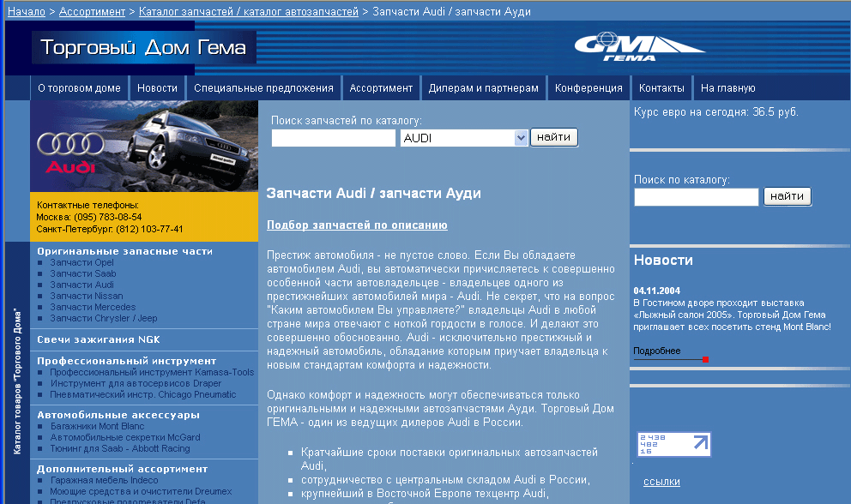The height and width of the screenshot is (504, 851).
Task: Open 'Каталог запчастей / каталог автозапчастей' breadcrumb
Action: 249,11
